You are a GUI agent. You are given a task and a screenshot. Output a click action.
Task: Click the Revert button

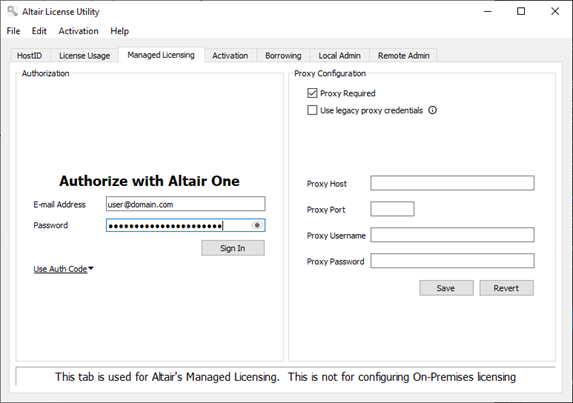pos(506,288)
